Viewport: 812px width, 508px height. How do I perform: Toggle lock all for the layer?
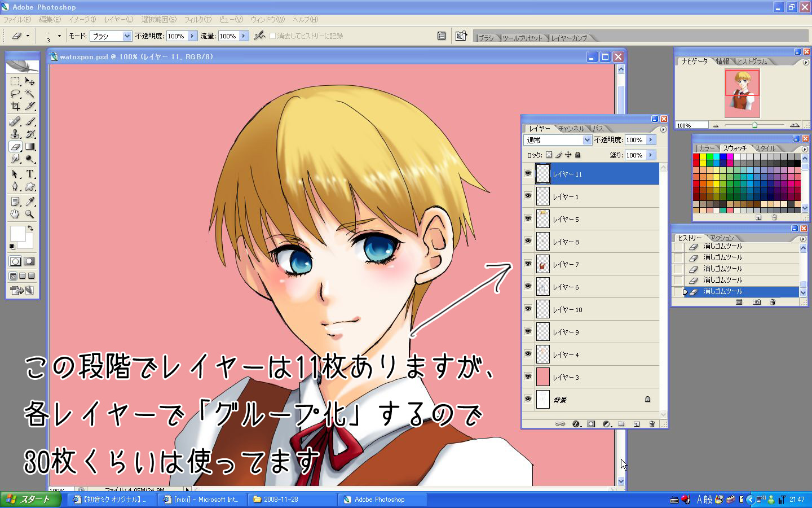point(578,155)
